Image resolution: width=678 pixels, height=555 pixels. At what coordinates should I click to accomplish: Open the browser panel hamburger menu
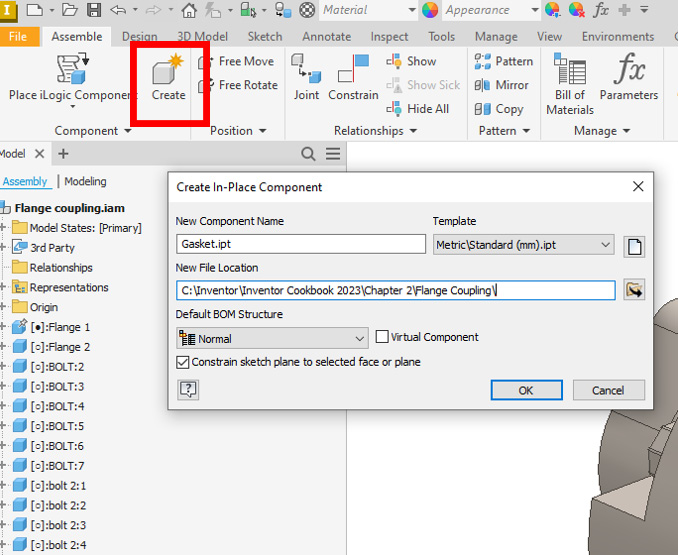point(333,153)
